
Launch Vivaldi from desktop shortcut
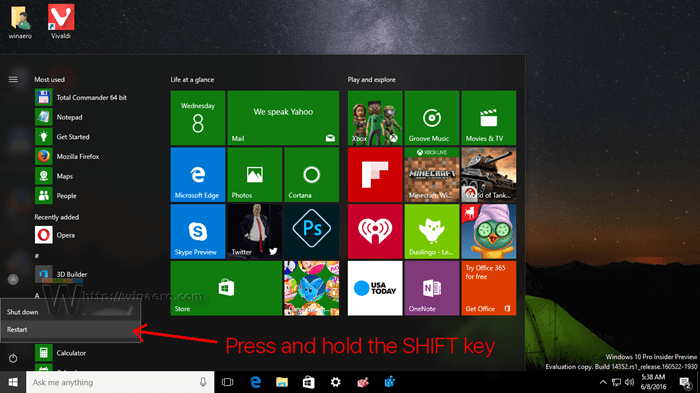(x=61, y=21)
